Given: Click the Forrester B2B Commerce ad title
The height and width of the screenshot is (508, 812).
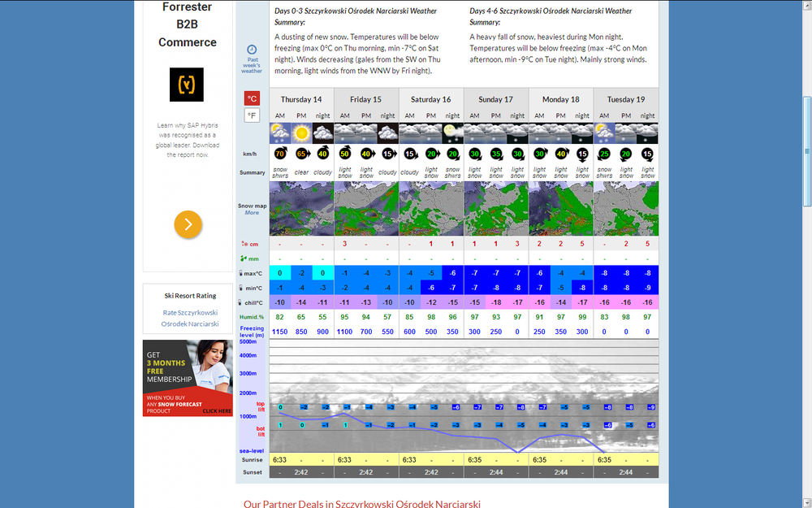Looking at the screenshot, I should 187,24.
